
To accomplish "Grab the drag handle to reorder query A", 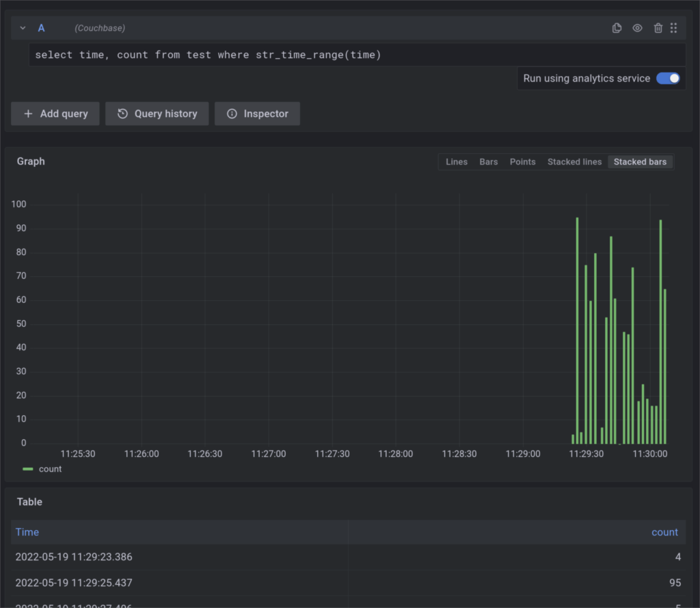I will pyautogui.click(x=673, y=28).
